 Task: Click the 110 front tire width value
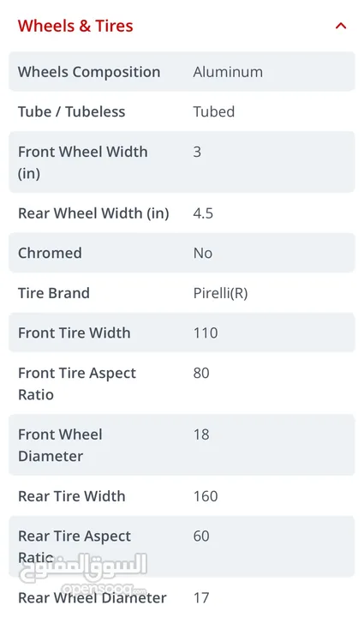point(206,332)
